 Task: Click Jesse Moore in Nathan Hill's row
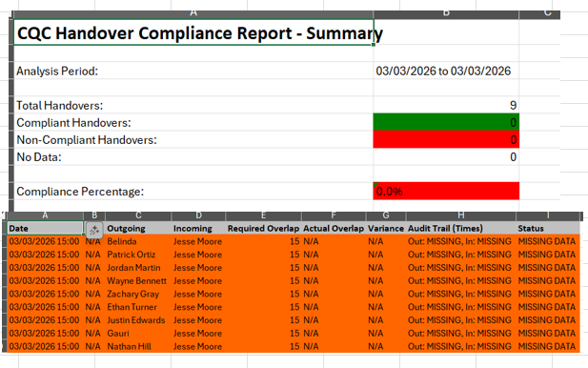point(199,346)
